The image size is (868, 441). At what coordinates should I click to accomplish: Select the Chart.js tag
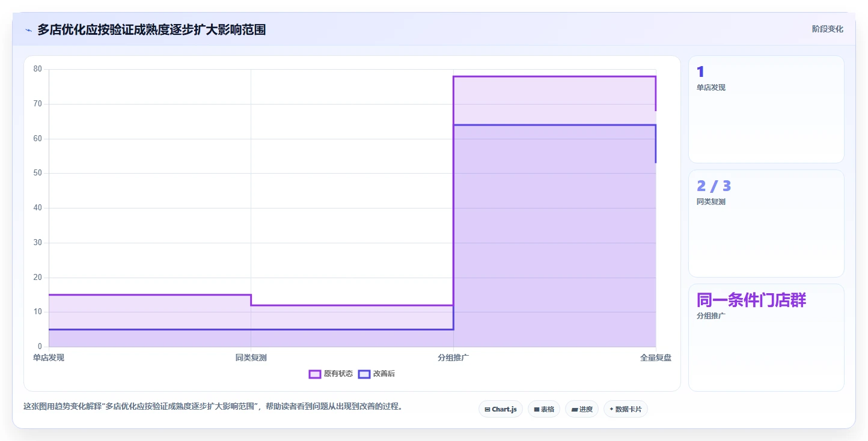coord(501,409)
